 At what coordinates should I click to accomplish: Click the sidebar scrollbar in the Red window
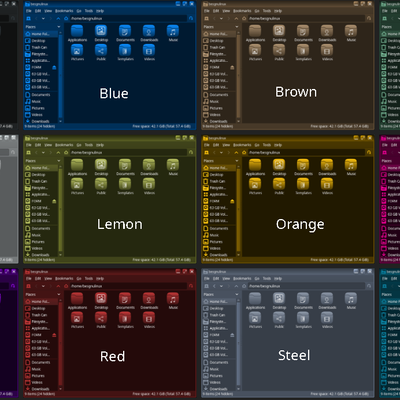point(60,343)
